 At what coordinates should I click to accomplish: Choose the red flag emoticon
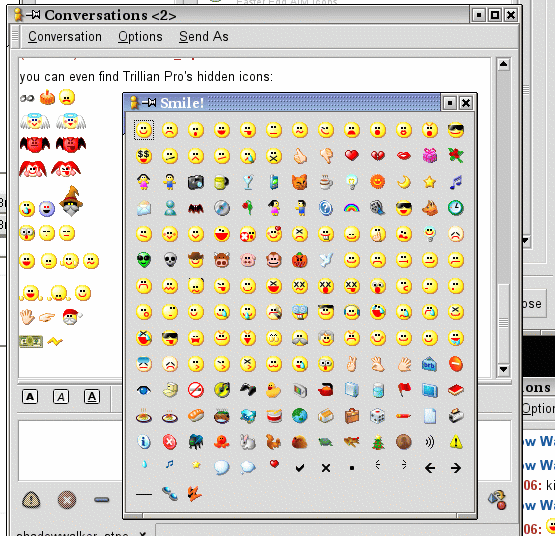pos(404,389)
